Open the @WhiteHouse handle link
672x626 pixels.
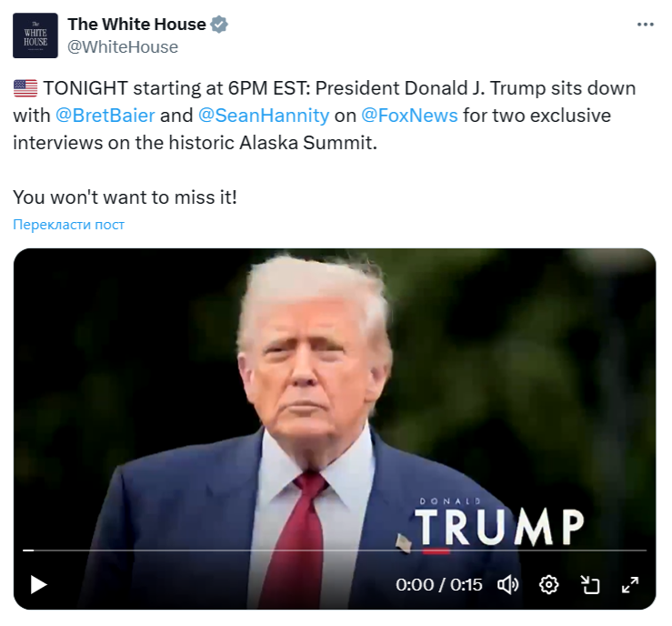click(x=123, y=47)
